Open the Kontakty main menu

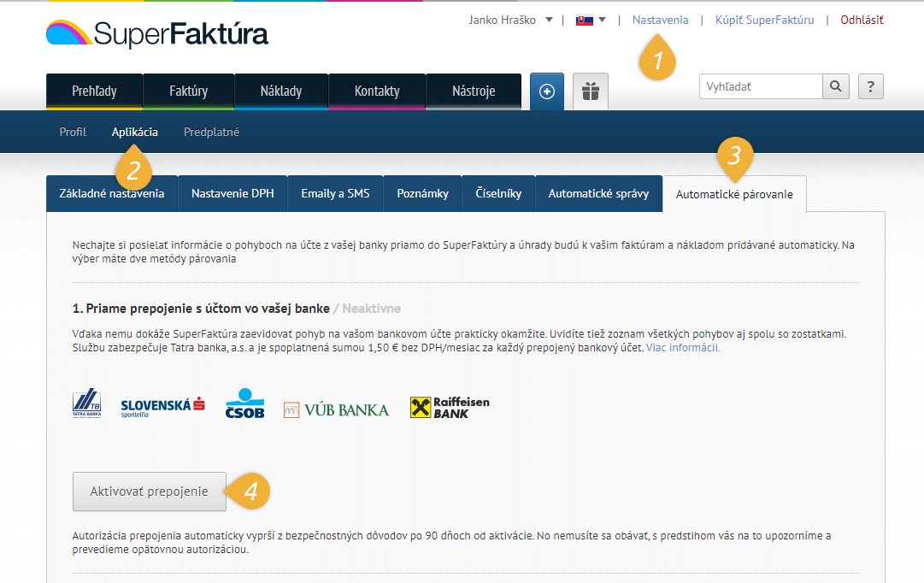click(377, 91)
